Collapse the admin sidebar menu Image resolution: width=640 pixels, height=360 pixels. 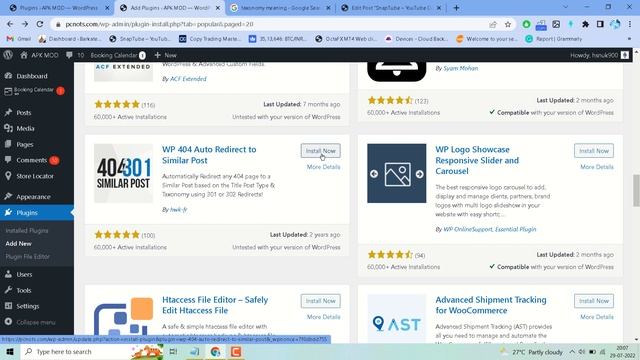pyautogui.click(x=36, y=322)
